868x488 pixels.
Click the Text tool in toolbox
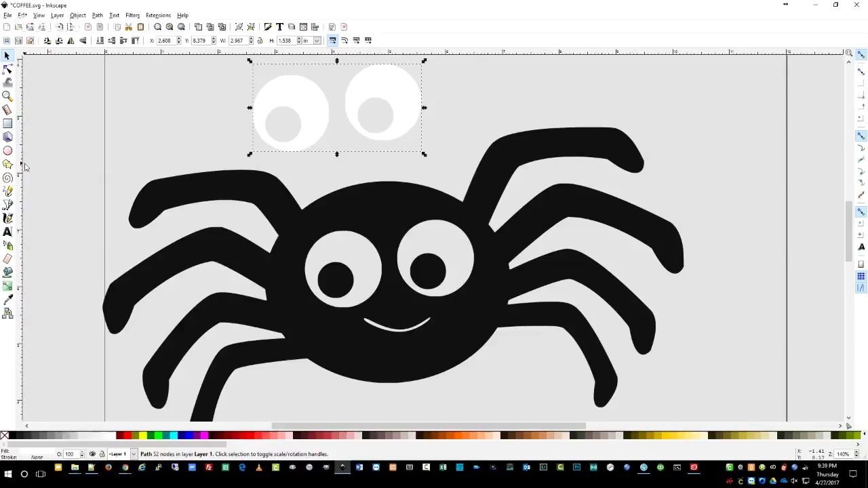pos(7,232)
